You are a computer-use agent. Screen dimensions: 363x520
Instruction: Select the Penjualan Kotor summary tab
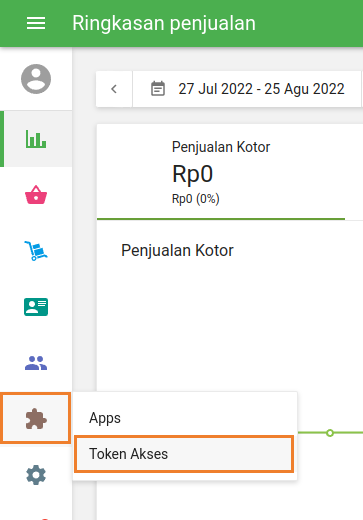pyautogui.click(x=221, y=172)
